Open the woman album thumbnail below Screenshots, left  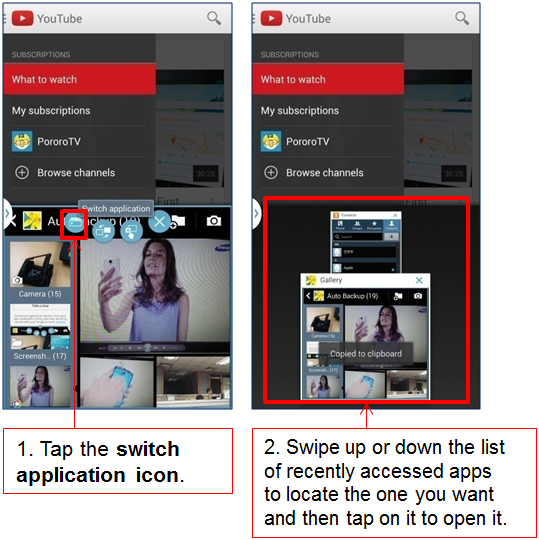(x=40, y=386)
